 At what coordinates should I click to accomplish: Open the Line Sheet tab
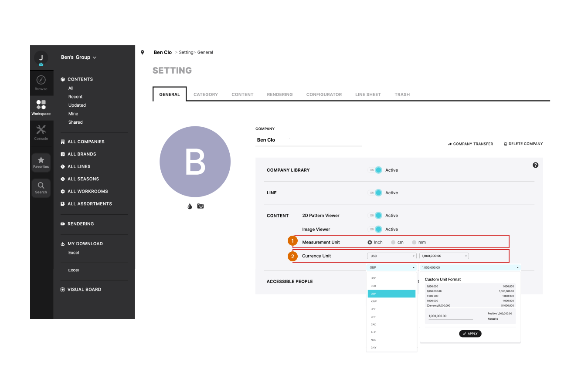click(x=368, y=95)
